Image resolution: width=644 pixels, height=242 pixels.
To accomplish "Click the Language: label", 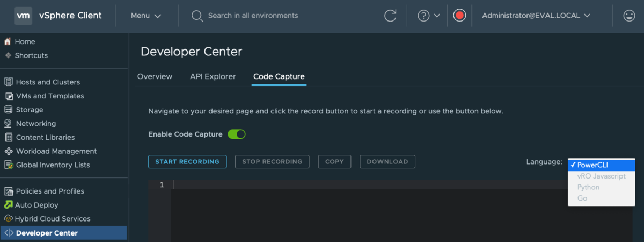I will pyautogui.click(x=544, y=162).
